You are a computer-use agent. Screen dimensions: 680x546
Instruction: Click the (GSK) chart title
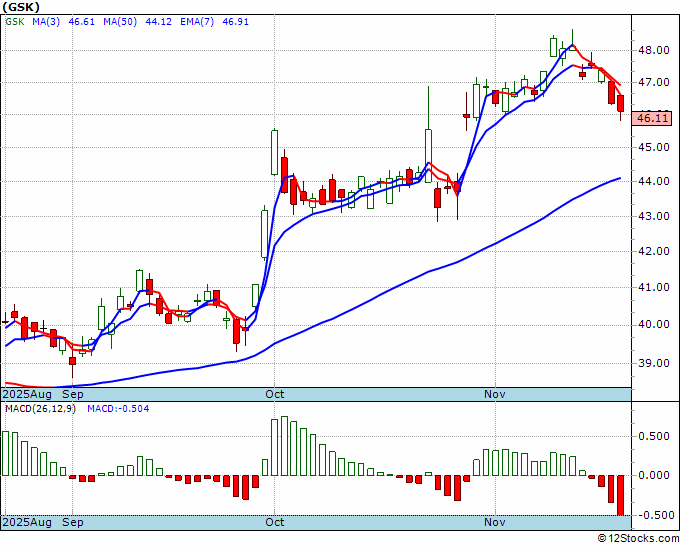tap(21, 7)
